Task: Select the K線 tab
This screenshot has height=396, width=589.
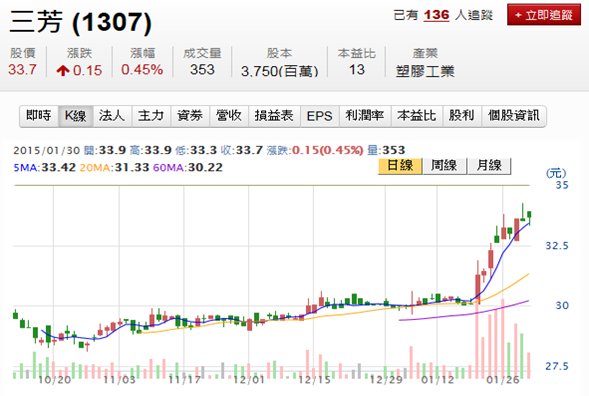Action: point(76,116)
